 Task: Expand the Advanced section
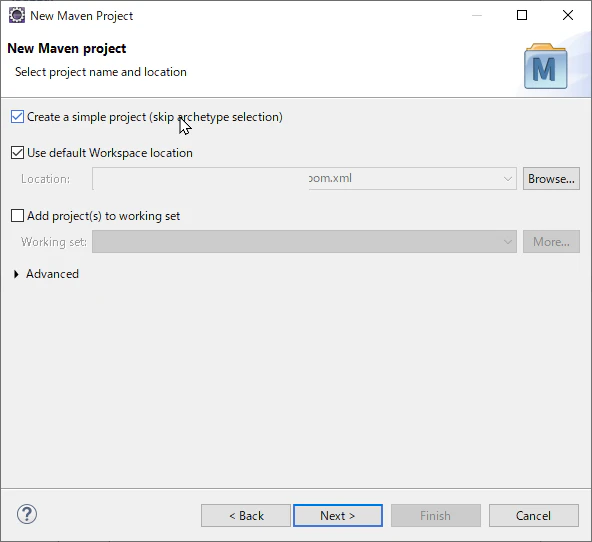[16, 274]
